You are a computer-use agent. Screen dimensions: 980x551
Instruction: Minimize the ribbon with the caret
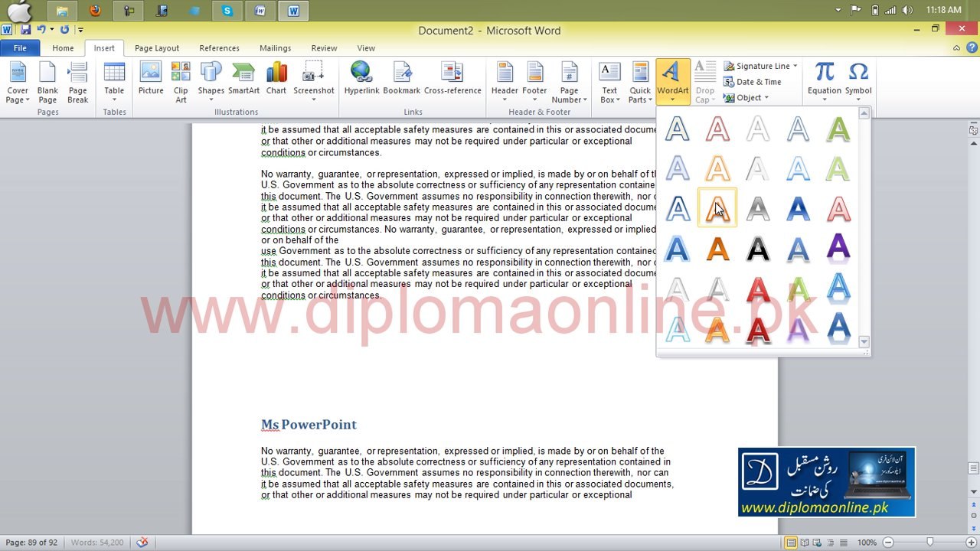[x=956, y=47]
